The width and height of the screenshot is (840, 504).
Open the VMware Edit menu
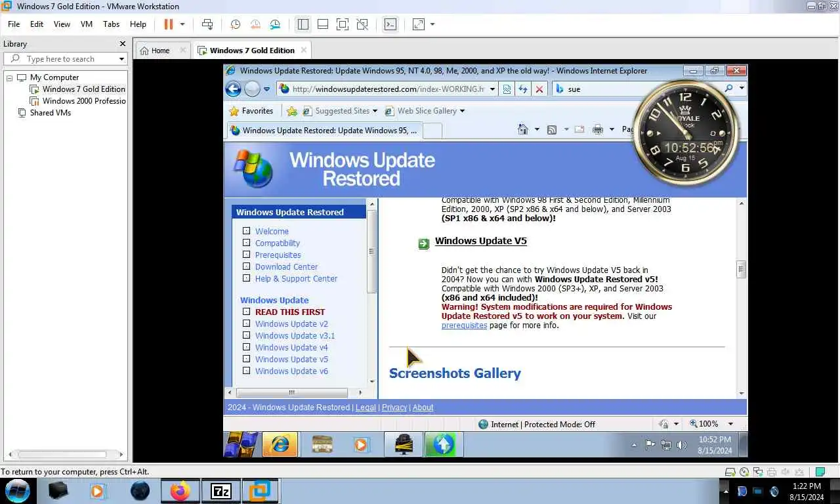pyautogui.click(x=37, y=24)
